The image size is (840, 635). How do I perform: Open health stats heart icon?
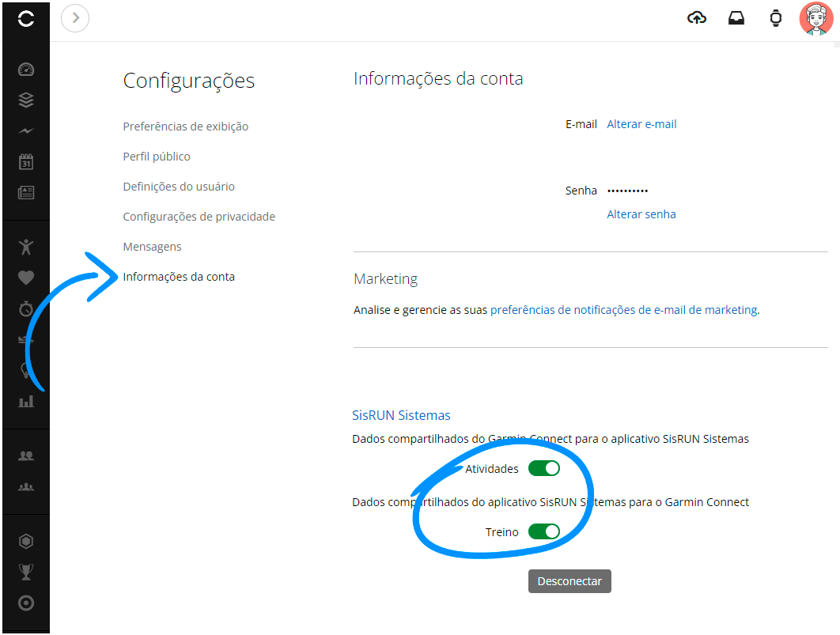[26, 278]
